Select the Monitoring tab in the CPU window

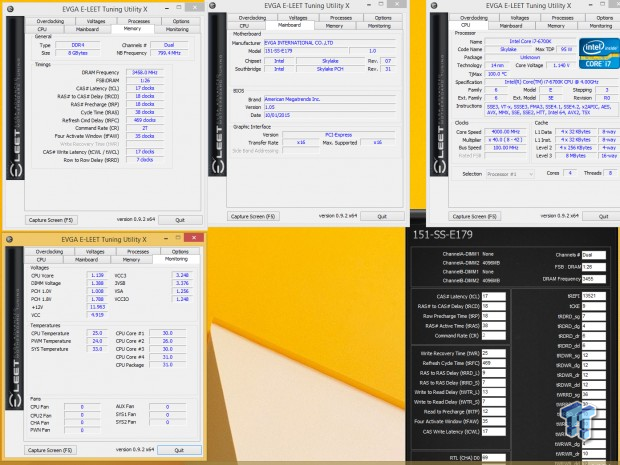[x=601, y=26]
